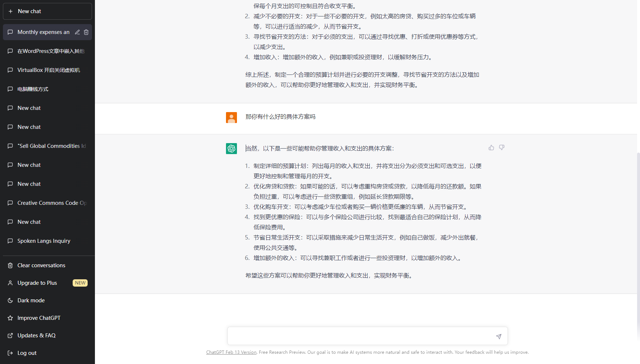Click the user avatar beside the question
This screenshot has height=364, width=640.
point(231,117)
